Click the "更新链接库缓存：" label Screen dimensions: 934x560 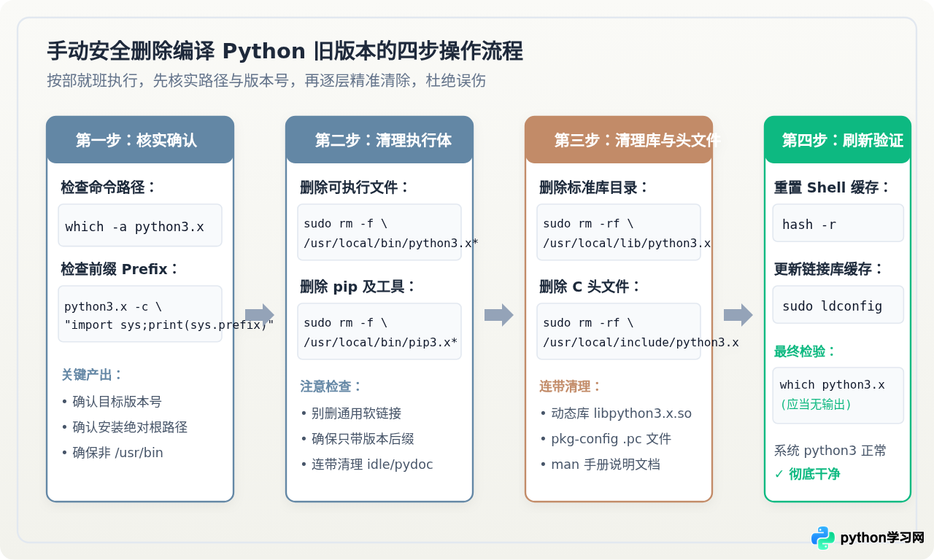[829, 269]
